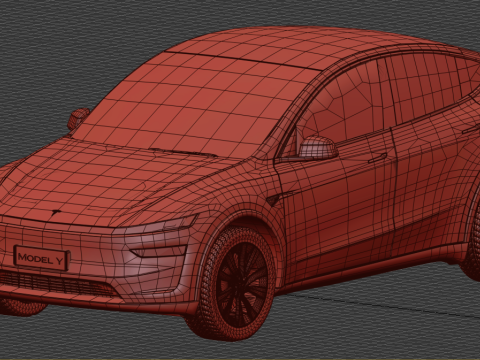Select the front wheel of the car model
The height and width of the screenshot is (360, 480).
237,284
